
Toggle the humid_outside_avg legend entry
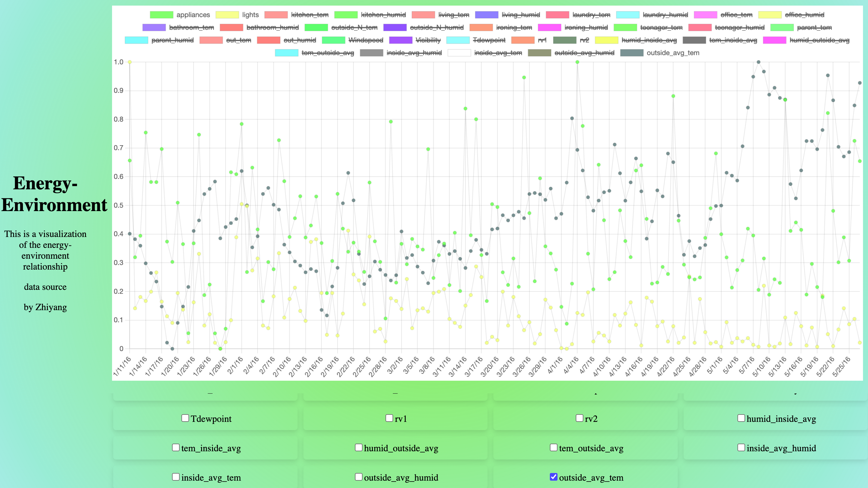click(819, 40)
